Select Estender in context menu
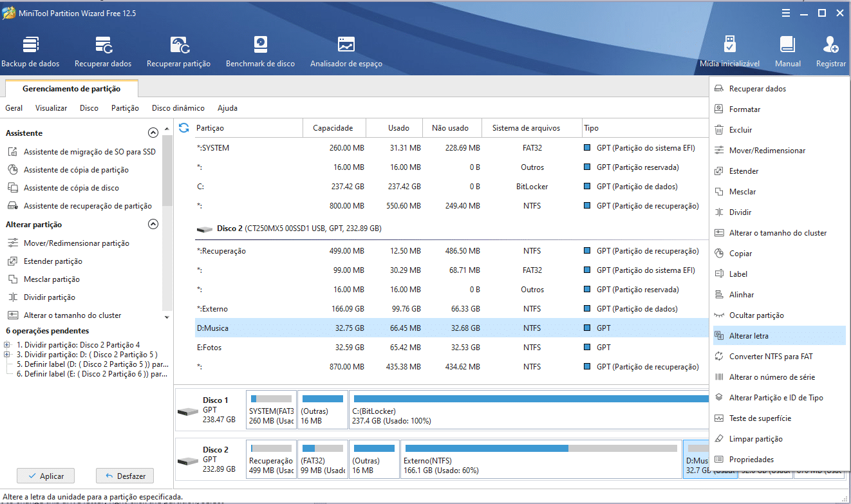The width and height of the screenshot is (851, 504). coord(780,171)
